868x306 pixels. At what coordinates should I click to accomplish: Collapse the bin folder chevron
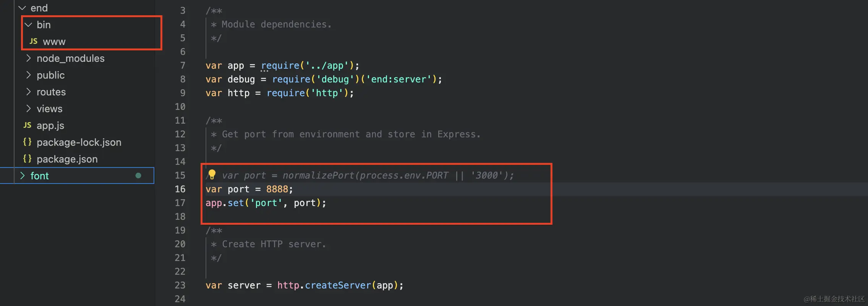tap(28, 25)
